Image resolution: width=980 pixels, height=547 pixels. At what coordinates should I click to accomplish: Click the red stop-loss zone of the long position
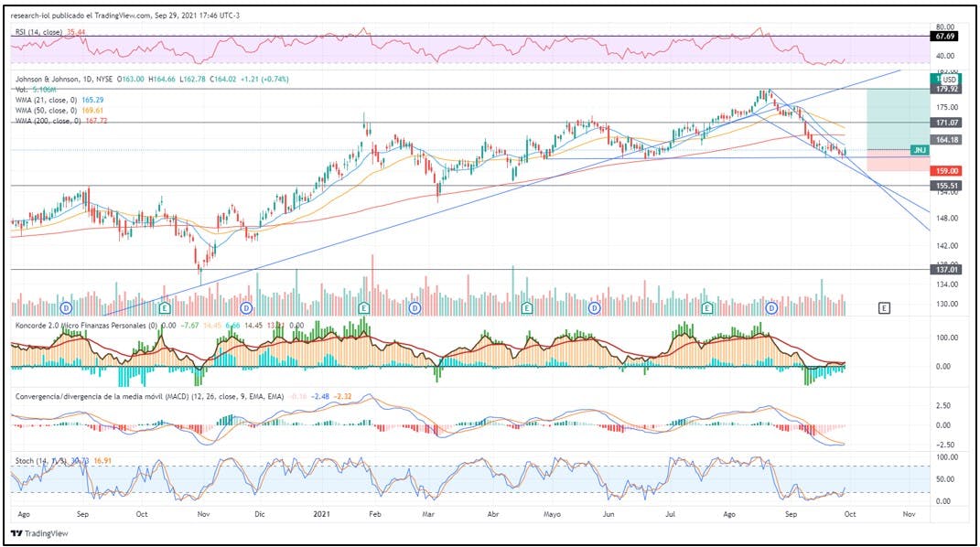(x=899, y=160)
